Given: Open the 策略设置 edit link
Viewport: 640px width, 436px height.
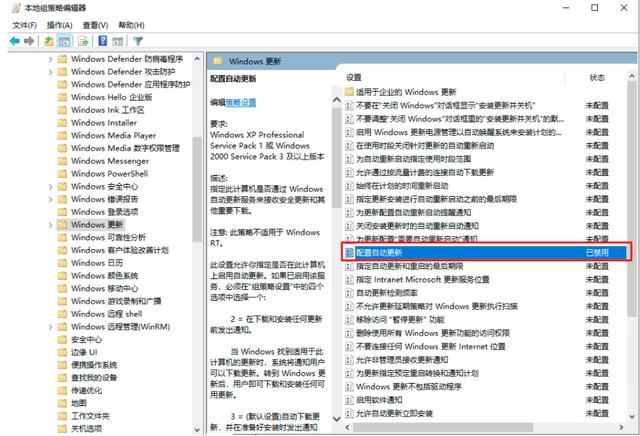Looking at the screenshot, I should (241, 102).
